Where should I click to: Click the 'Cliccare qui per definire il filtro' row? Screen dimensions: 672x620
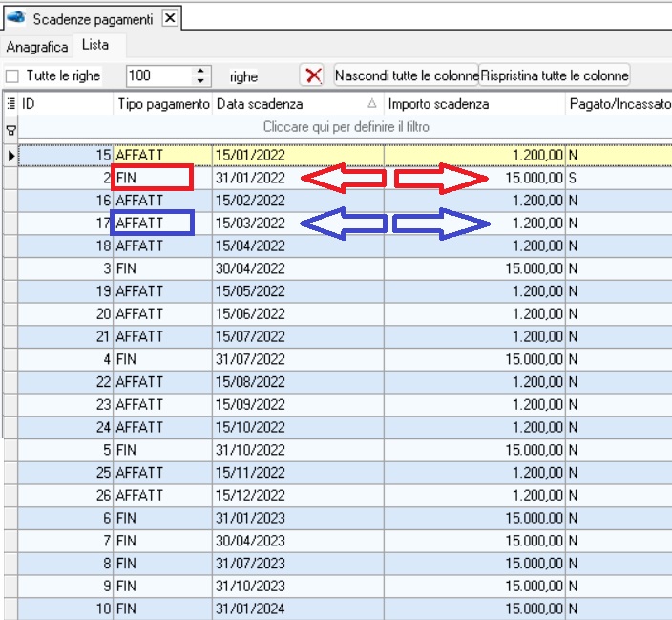346,127
